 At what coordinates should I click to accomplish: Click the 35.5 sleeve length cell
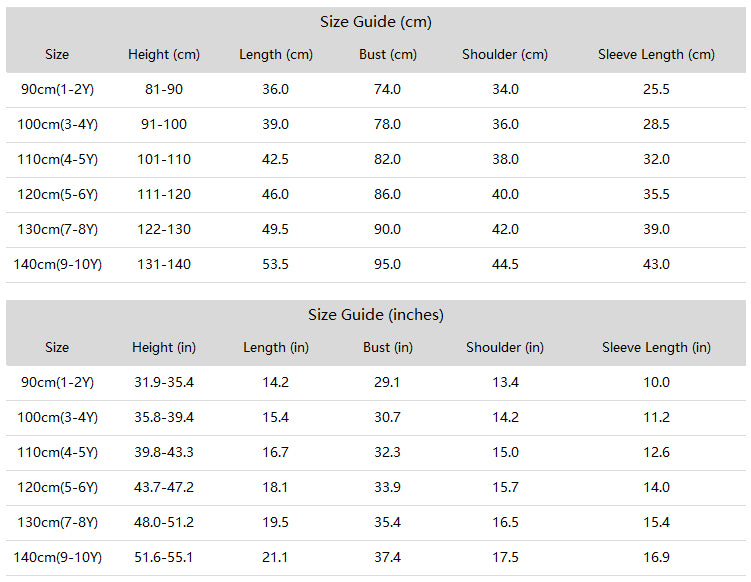(656, 194)
